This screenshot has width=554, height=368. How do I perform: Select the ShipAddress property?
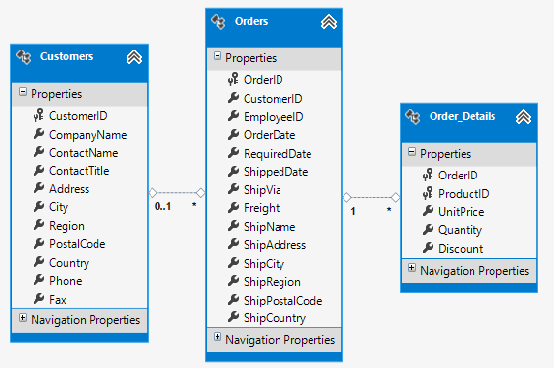click(x=275, y=245)
